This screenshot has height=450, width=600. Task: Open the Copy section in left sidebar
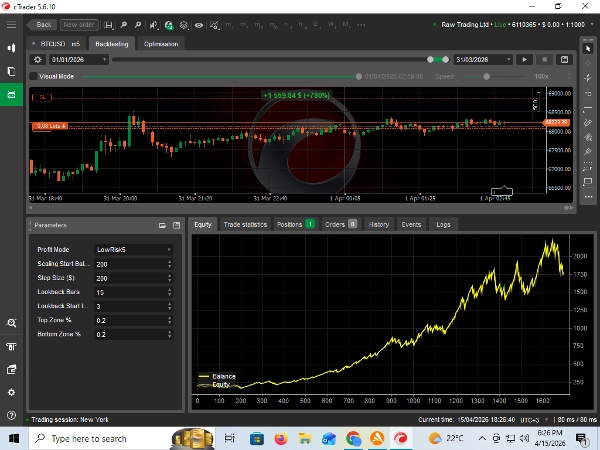click(11, 72)
